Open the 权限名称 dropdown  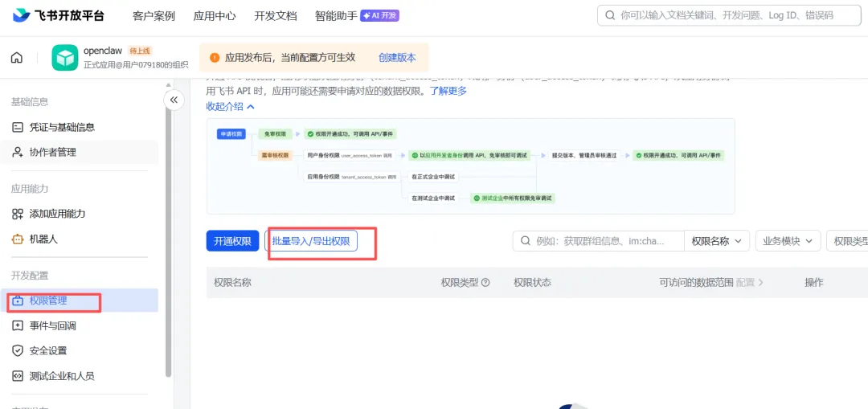pyautogui.click(x=717, y=241)
